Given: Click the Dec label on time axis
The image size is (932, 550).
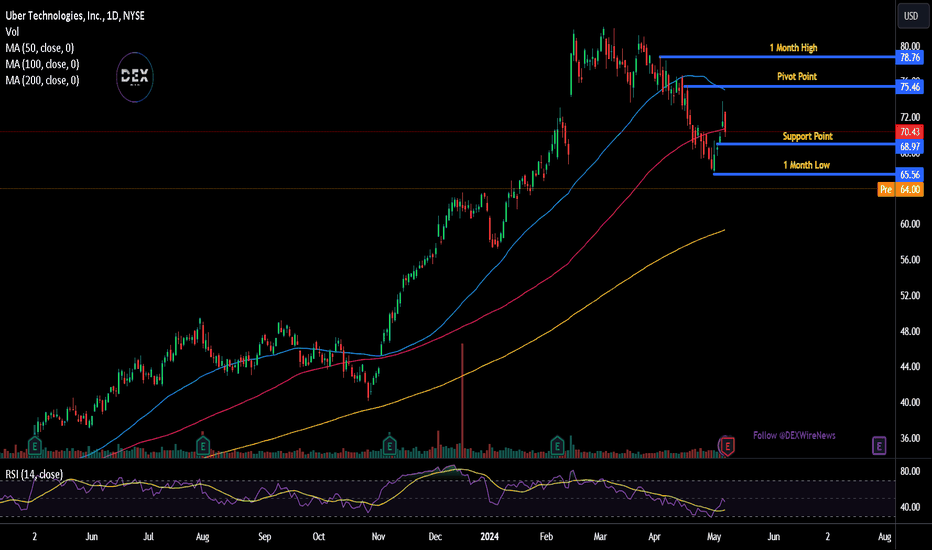Looking at the screenshot, I should (435, 536).
